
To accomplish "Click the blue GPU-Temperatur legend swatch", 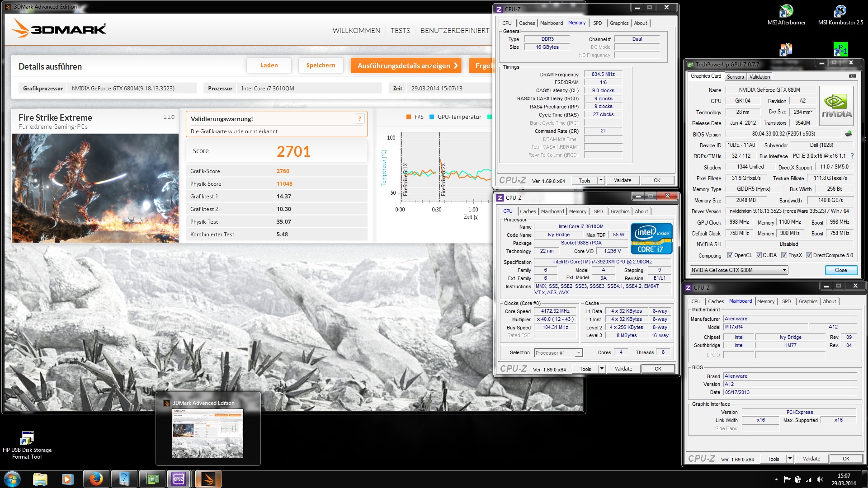I will click(432, 117).
